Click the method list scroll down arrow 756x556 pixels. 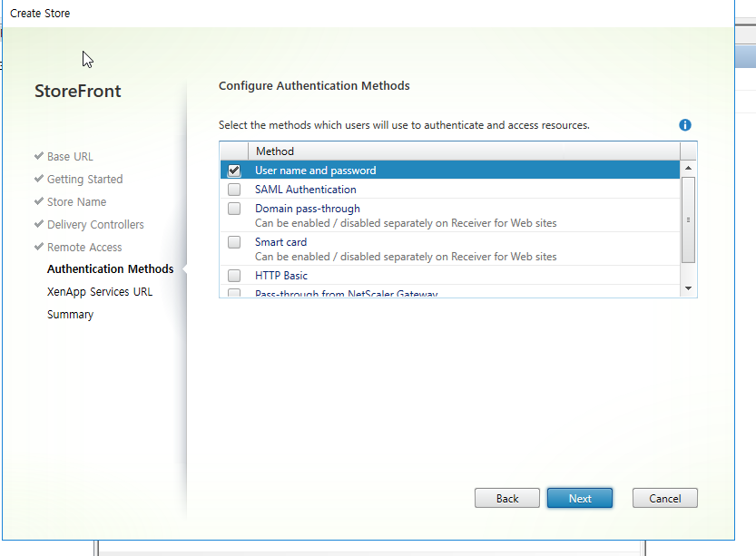(x=688, y=288)
